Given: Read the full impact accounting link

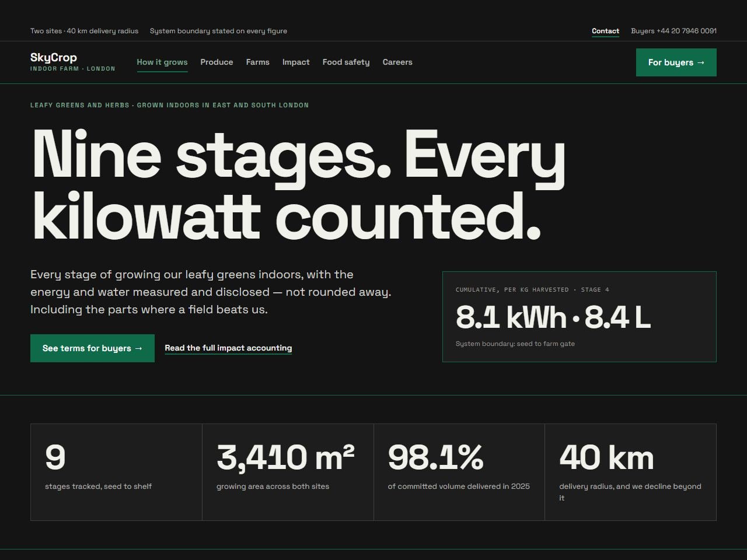Looking at the screenshot, I should (228, 348).
